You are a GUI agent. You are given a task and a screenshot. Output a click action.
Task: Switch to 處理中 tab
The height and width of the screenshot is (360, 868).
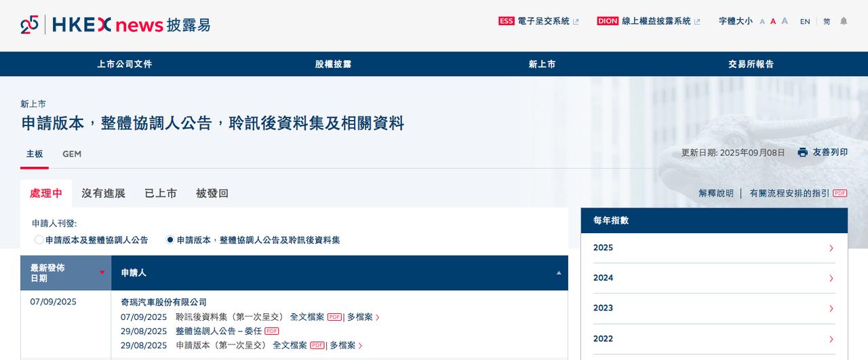point(46,193)
